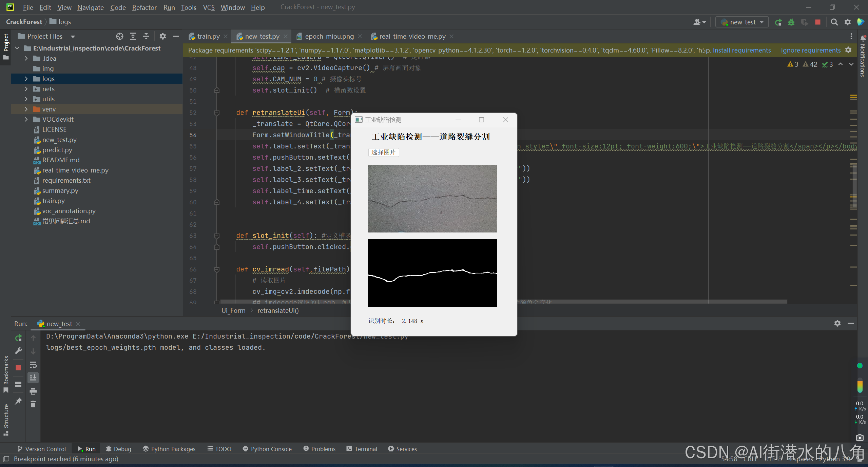Click the Install requirements link
This screenshot has width=868, height=467.
(x=741, y=50)
